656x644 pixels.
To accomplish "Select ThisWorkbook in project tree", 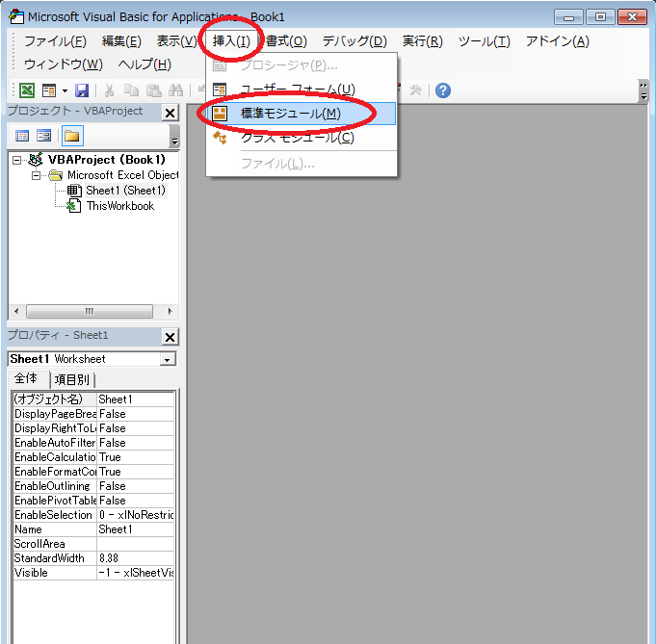I will pyautogui.click(x=120, y=206).
